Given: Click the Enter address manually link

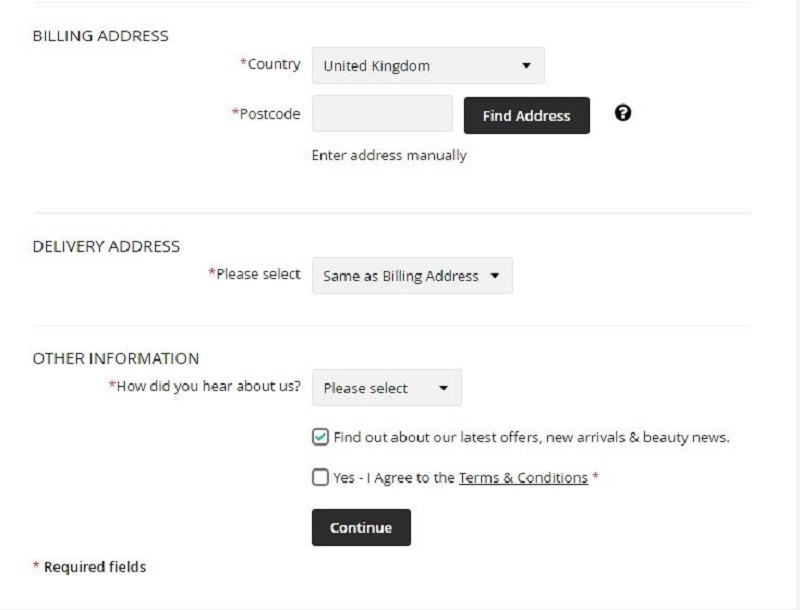Looking at the screenshot, I should (x=389, y=155).
